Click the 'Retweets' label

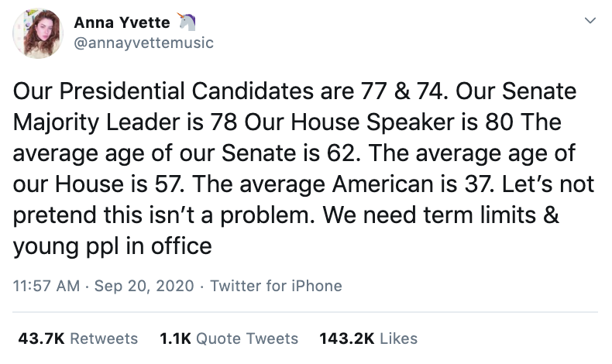coord(104,338)
